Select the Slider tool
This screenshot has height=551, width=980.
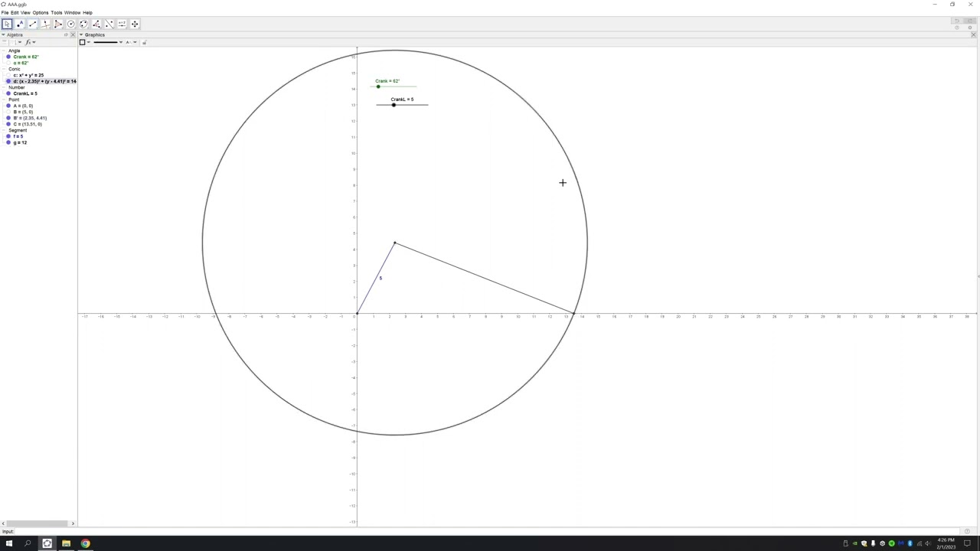point(122,24)
